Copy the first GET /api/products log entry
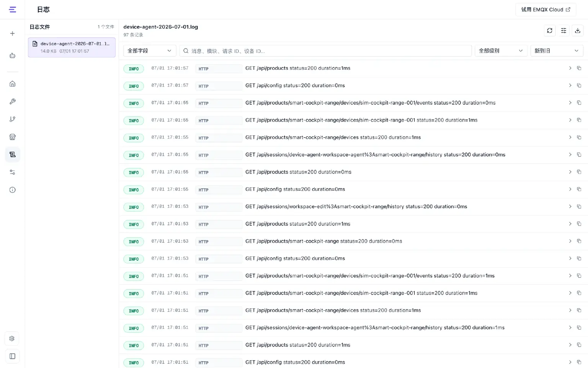The width and height of the screenshot is (588, 368). point(579,68)
